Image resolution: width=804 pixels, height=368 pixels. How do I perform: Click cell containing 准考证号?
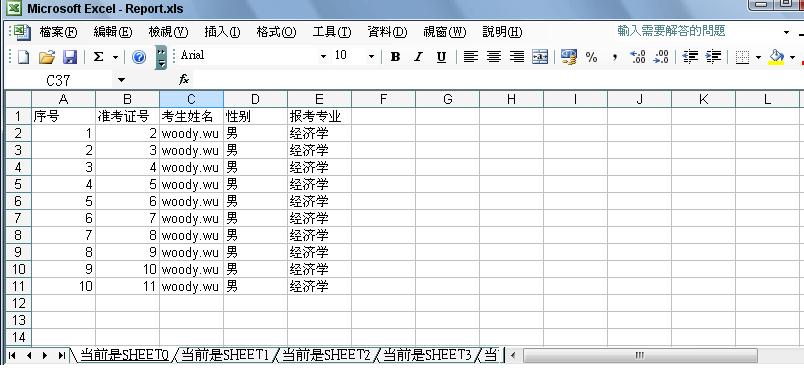127,116
